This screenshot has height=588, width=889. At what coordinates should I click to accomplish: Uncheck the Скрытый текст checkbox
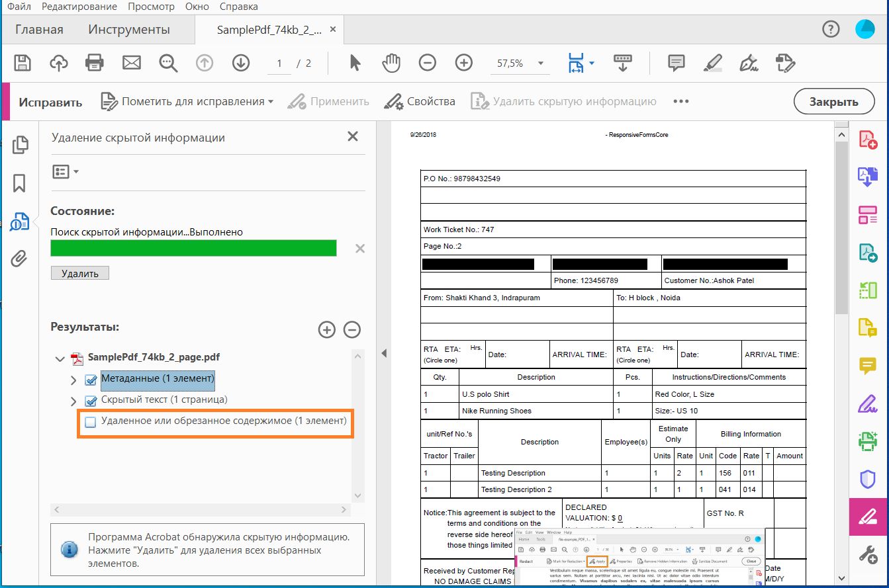(x=91, y=401)
